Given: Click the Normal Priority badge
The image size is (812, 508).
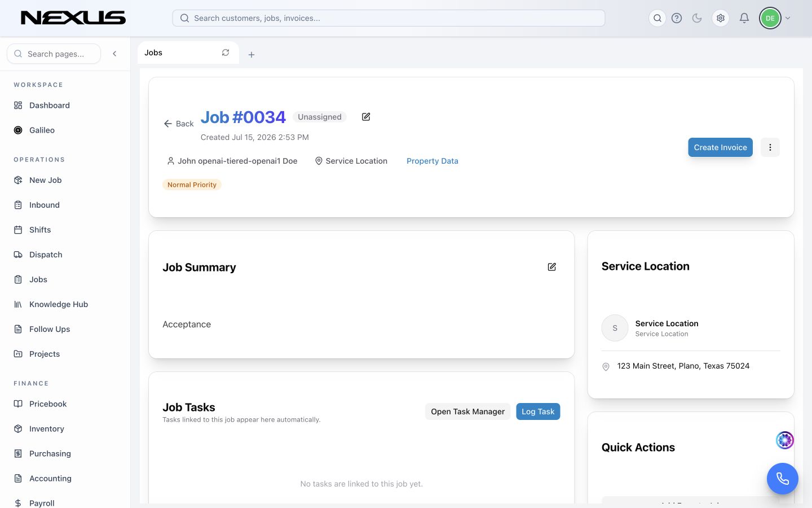Looking at the screenshot, I should pos(192,185).
